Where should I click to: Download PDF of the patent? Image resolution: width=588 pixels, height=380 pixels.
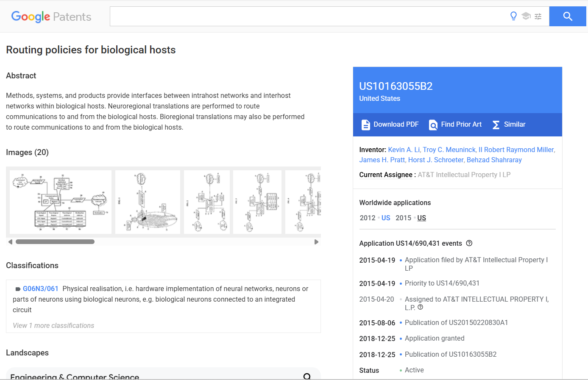pos(390,125)
